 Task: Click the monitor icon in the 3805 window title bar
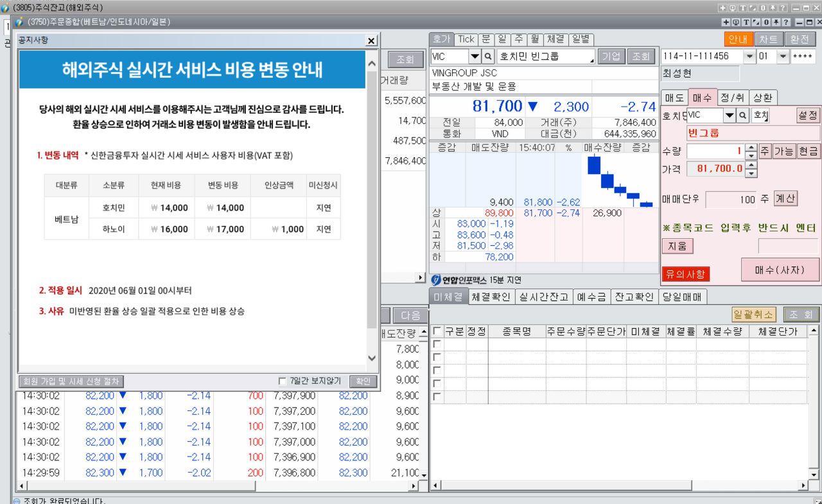733,8
